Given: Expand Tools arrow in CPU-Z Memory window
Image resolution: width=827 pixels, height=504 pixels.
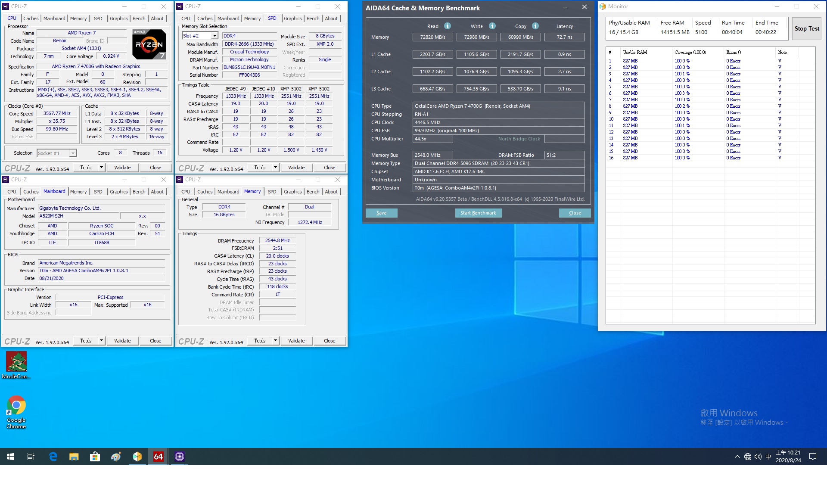Looking at the screenshot, I should 275,341.
